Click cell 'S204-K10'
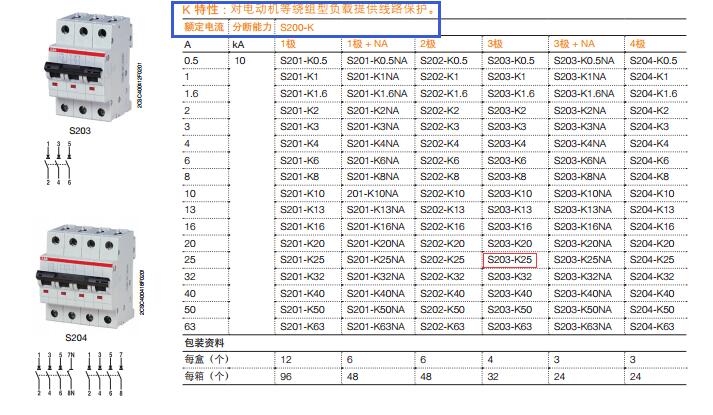This screenshot has height=415, width=713. pos(652,194)
